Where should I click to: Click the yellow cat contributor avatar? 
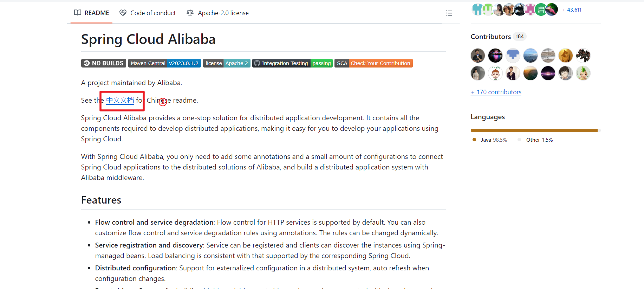[x=565, y=56]
